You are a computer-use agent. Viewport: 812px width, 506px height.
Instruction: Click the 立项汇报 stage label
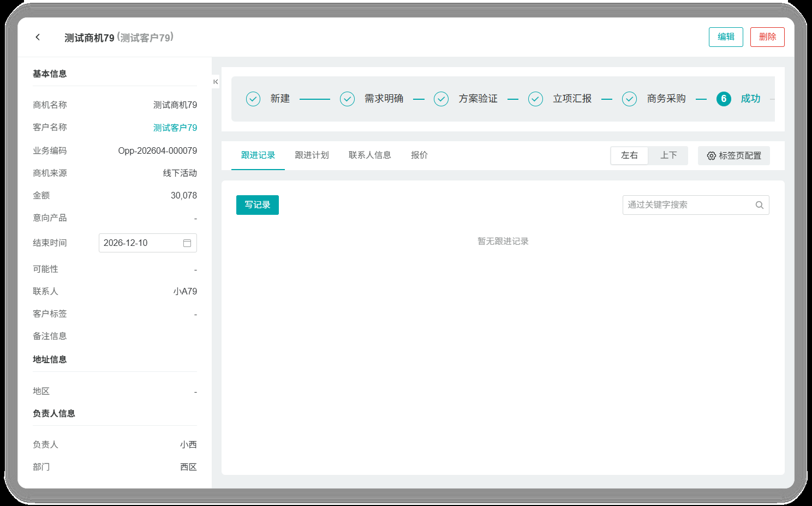(572, 99)
